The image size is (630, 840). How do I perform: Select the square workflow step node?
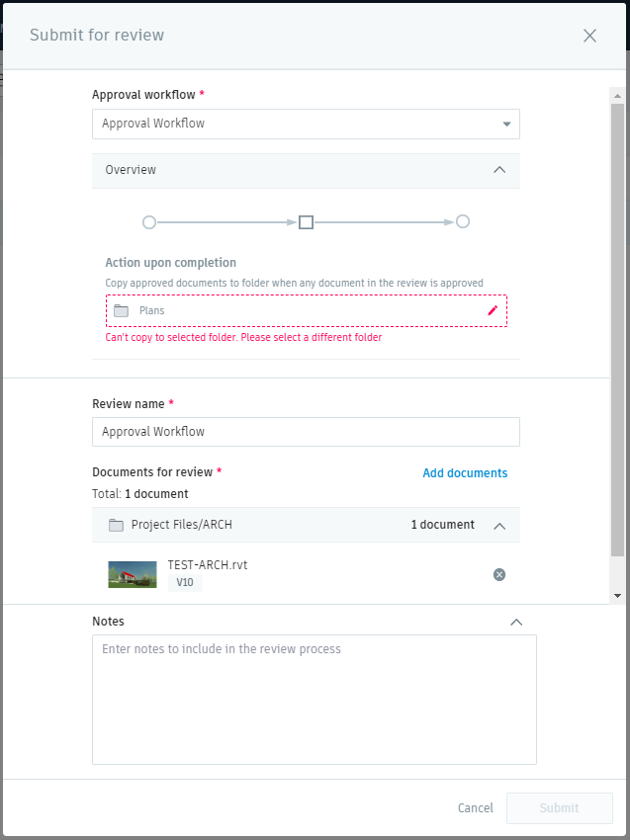306,222
